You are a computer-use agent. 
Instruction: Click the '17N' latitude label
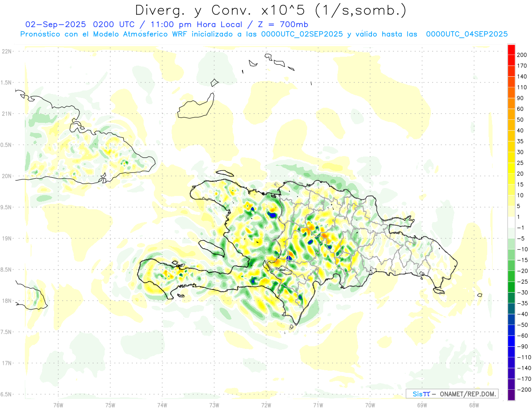pyautogui.click(x=6, y=363)
